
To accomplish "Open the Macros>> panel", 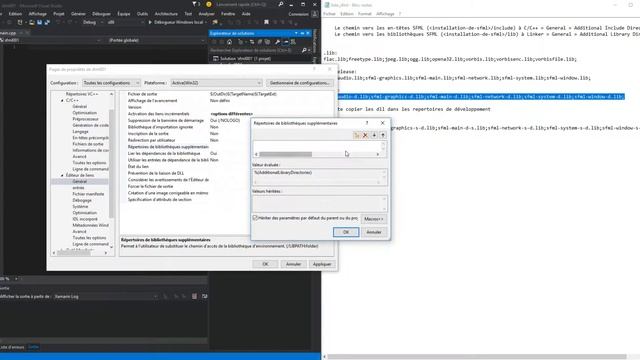I will click(x=373, y=219).
